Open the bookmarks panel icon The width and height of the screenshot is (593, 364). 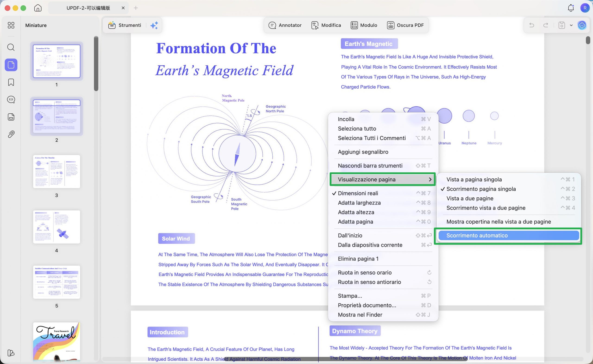pos(11,82)
